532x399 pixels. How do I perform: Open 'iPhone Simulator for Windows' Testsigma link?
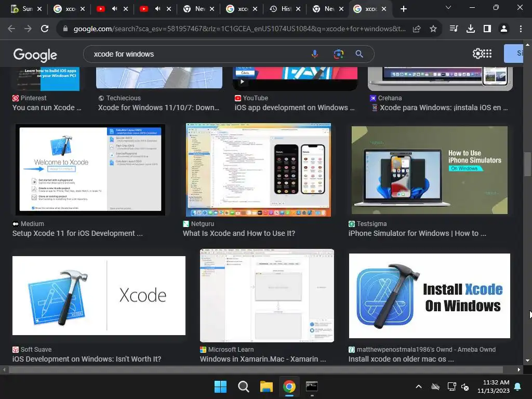417,233
